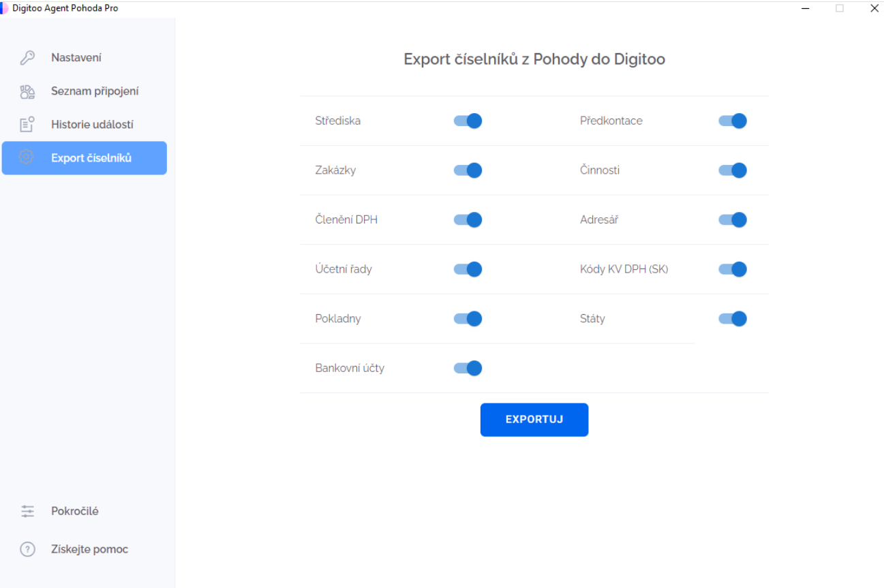The image size is (884, 588).
Task: Click the Střediska label
Action: click(338, 121)
